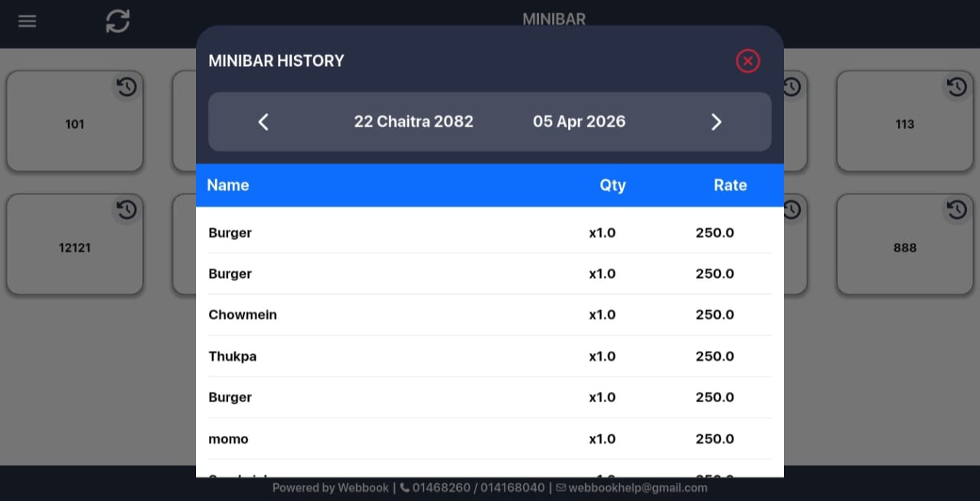Select the Thukpa history row
The width and height of the screenshot is (980, 501).
click(490, 356)
